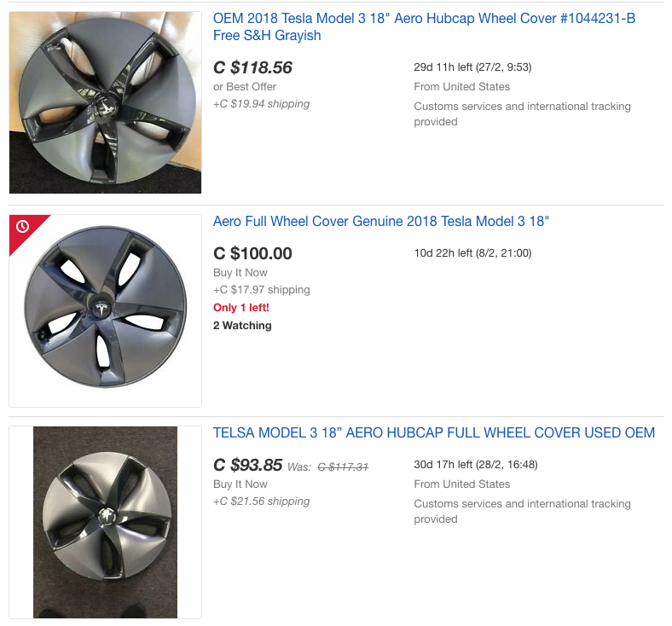The width and height of the screenshot is (672, 626).
Task: Click 'Buy It Now' under the C $93.85 listing
Action: point(240,484)
